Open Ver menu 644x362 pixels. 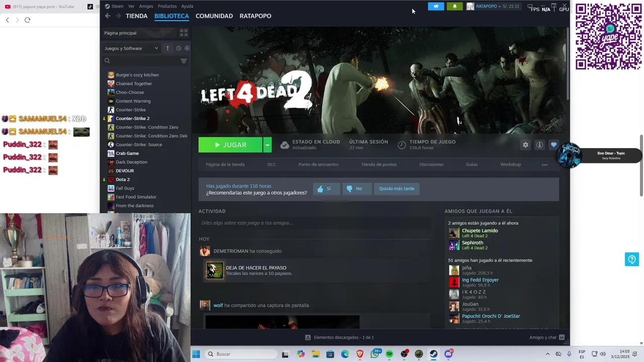tap(131, 7)
